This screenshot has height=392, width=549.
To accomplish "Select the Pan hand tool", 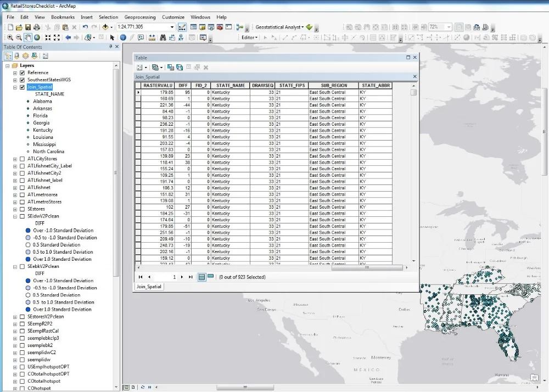I will click(27, 37).
